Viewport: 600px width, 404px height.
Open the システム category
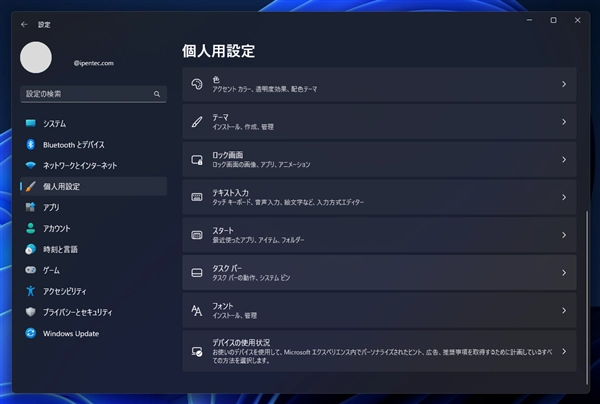[93, 124]
